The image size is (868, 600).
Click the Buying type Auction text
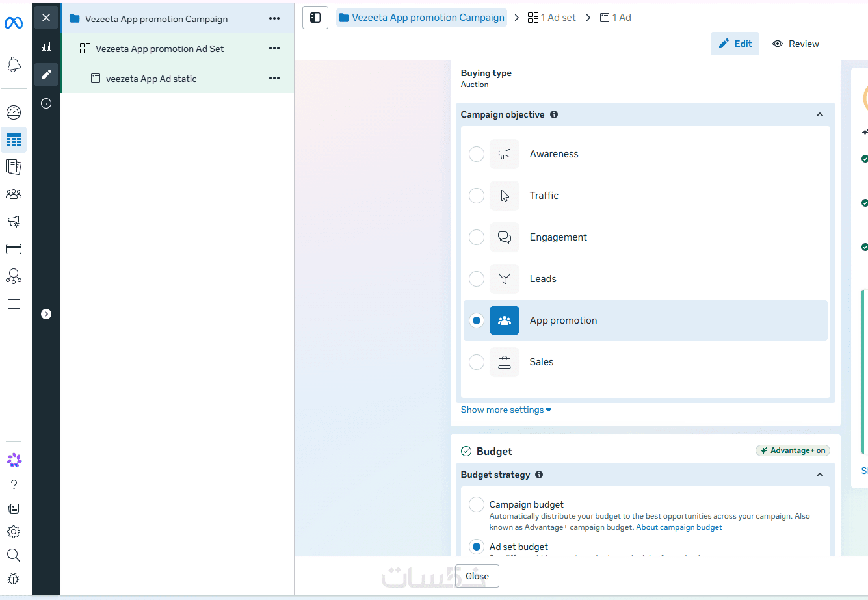475,85
